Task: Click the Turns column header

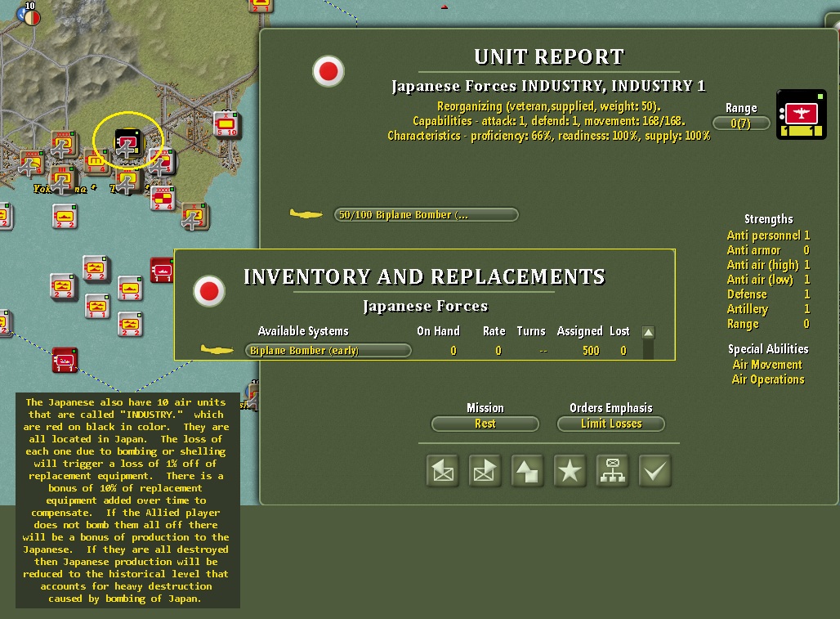Action: (531, 331)
